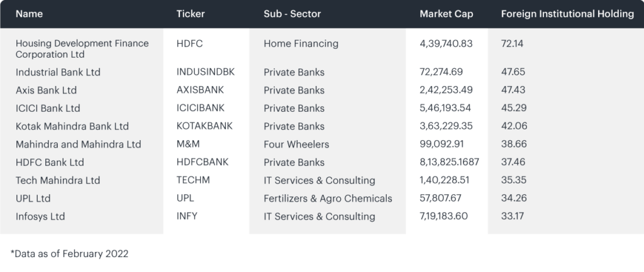Screen dimensions: 644x272
Task: Select the Sub - Sector column header
Action: [292, 14]
